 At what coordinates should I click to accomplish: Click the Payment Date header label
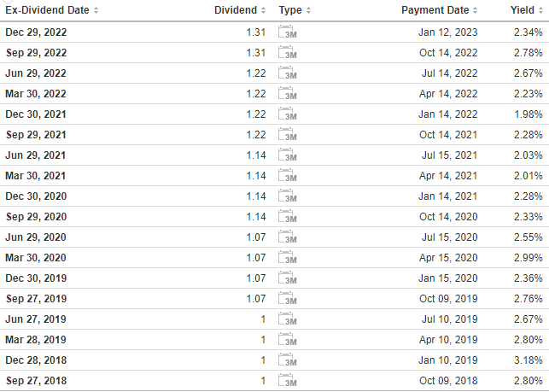(435, 10)
